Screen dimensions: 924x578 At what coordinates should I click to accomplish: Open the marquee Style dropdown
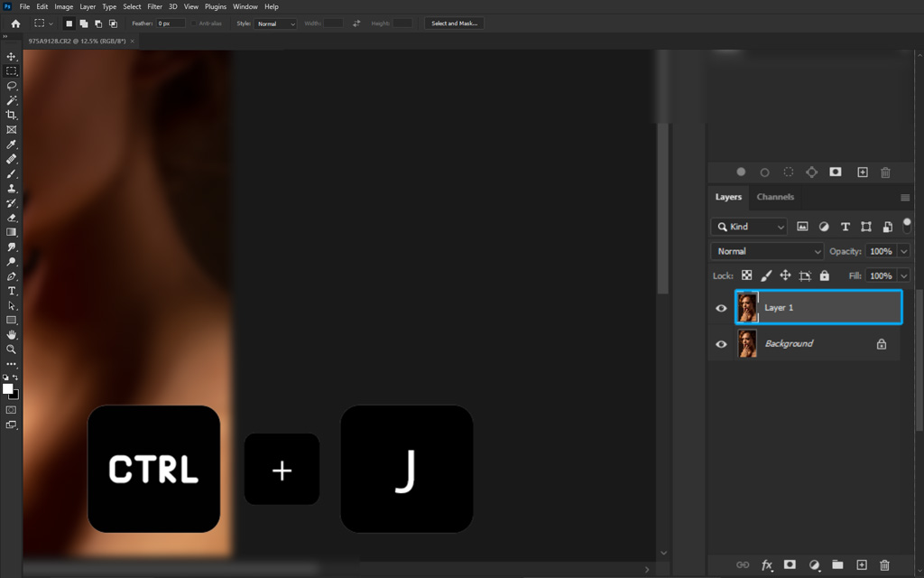click(276, 23)
